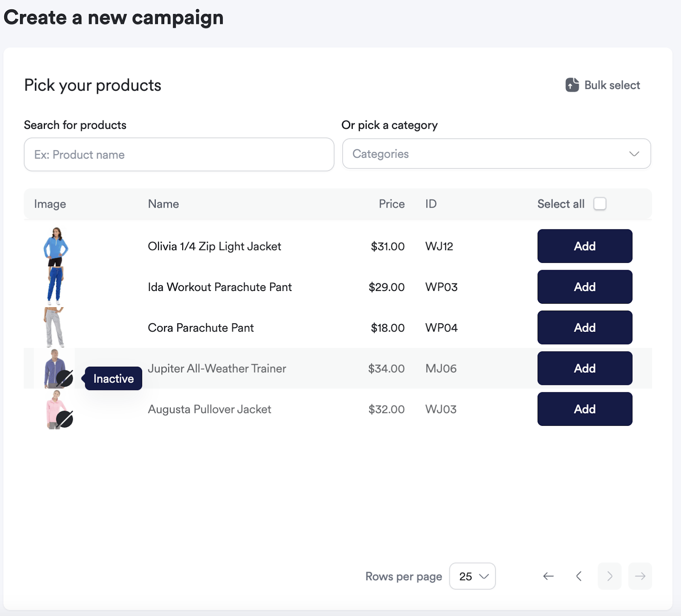Click the last page arrow
The image size is (681, 616).
click(640, 576)
